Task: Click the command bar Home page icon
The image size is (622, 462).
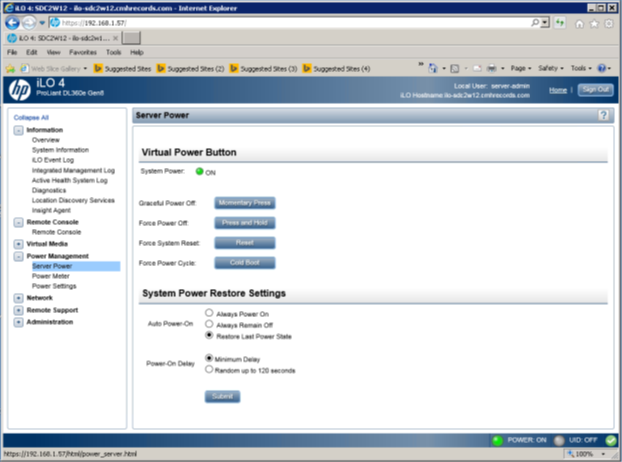Action: pos(432,68)
